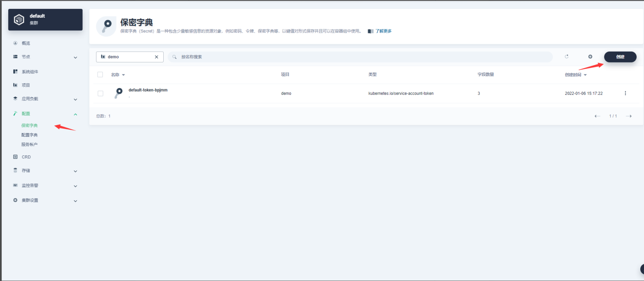
Task: Open the CRD sidebar item
Action: pyautogui.click(x=26, y=157)
